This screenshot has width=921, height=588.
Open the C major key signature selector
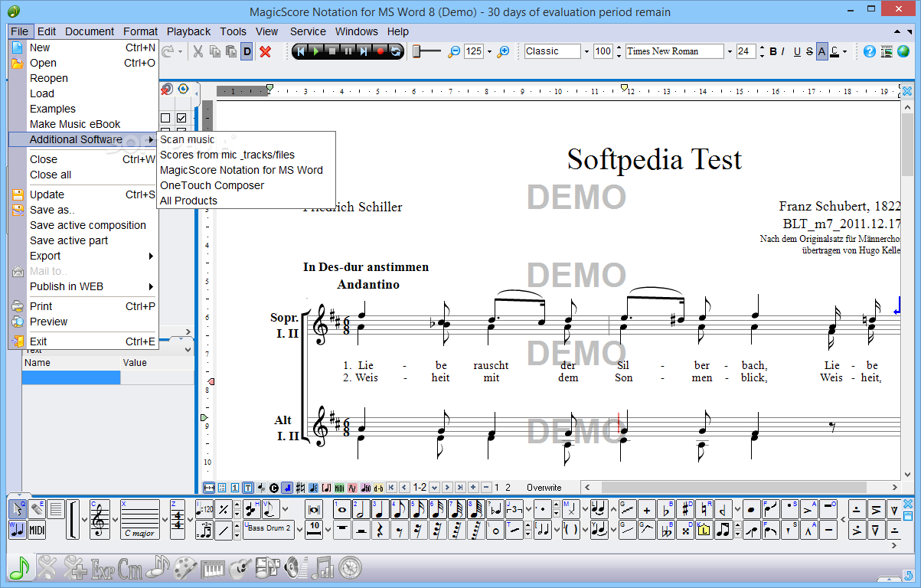pyautogui.click(x=140, y=521)
